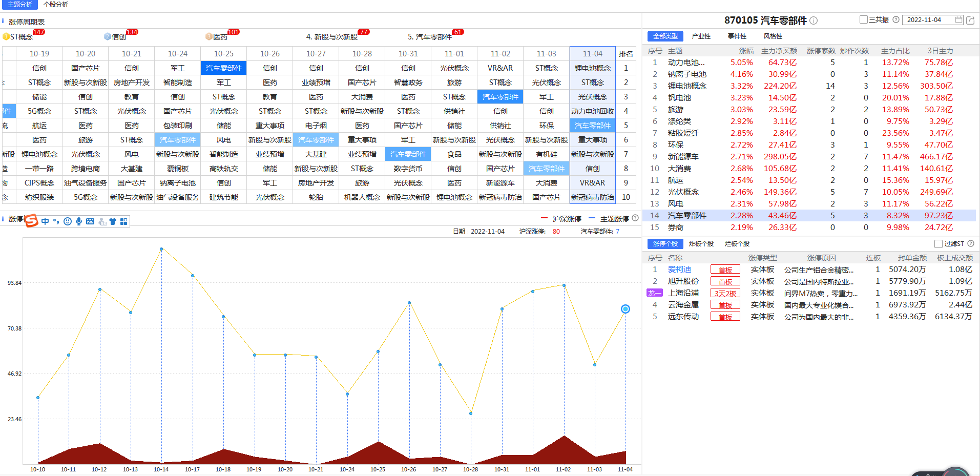The image size is (980, 476).
Task: Click top theme 5. 汽车零部件
Action: (430, 37)
